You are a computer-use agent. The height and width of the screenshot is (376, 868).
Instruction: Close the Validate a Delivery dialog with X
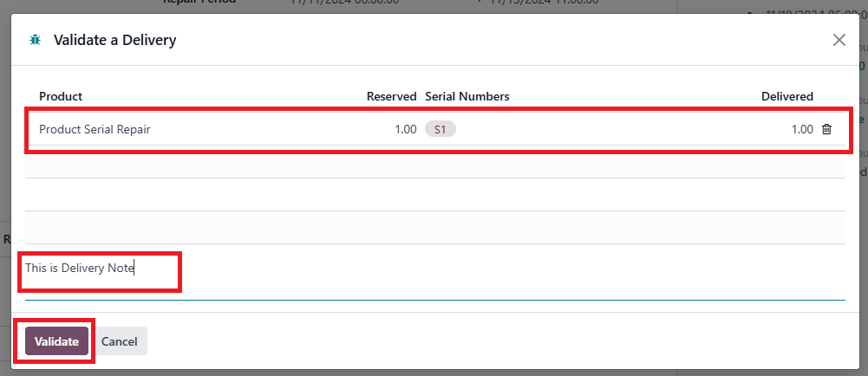click(839, 40)
